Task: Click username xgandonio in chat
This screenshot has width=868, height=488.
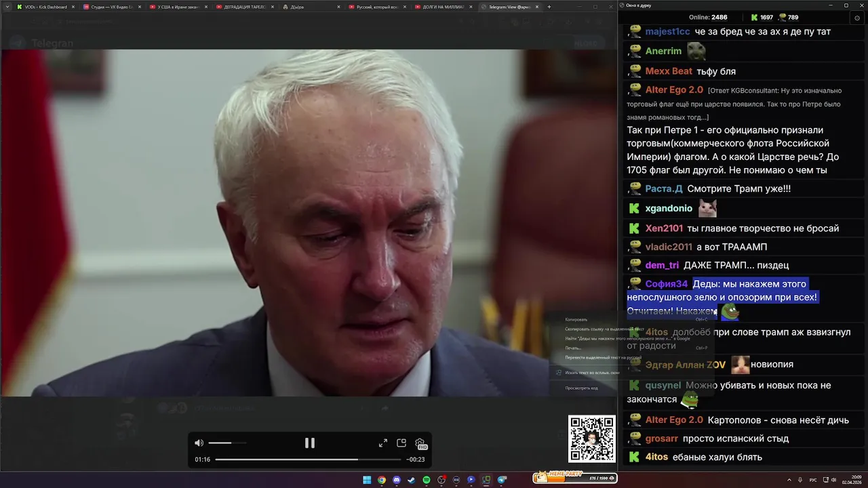Action: [x=669, y=208]
